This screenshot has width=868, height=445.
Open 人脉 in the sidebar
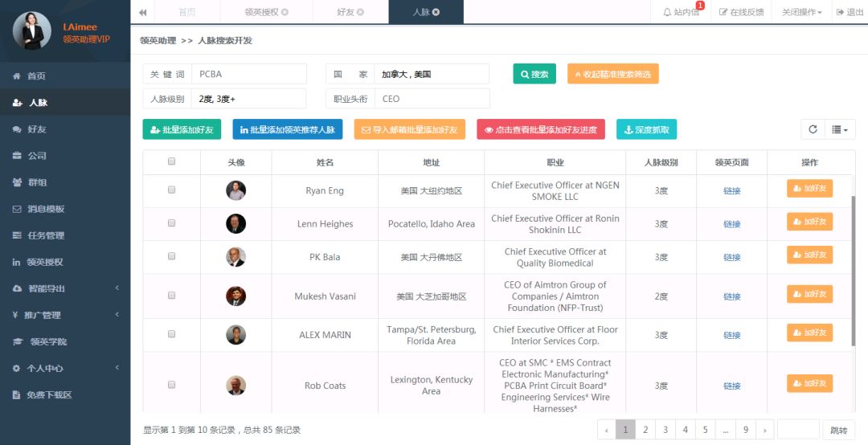65,102
